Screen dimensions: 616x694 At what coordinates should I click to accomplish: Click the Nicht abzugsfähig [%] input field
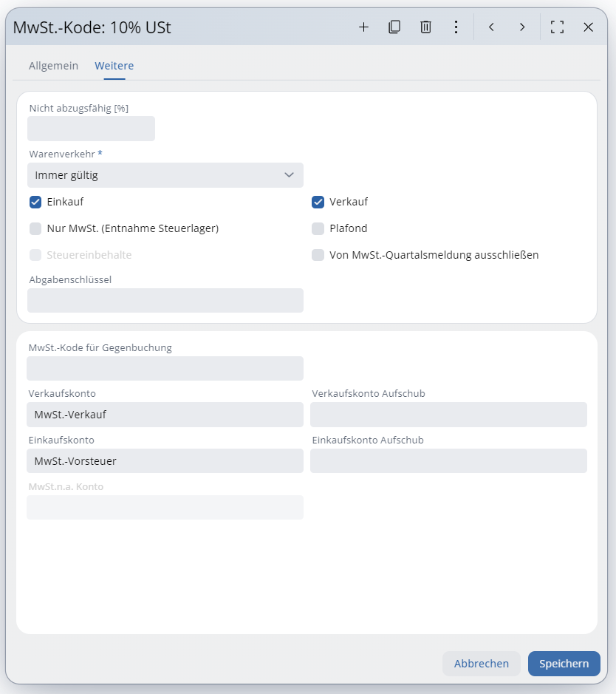pos(91,129)
